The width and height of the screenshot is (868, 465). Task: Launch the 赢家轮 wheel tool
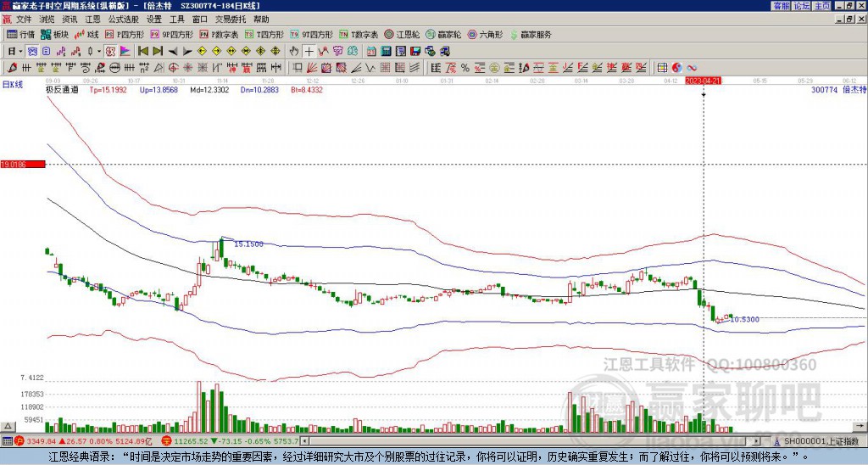tap(443, 34)
